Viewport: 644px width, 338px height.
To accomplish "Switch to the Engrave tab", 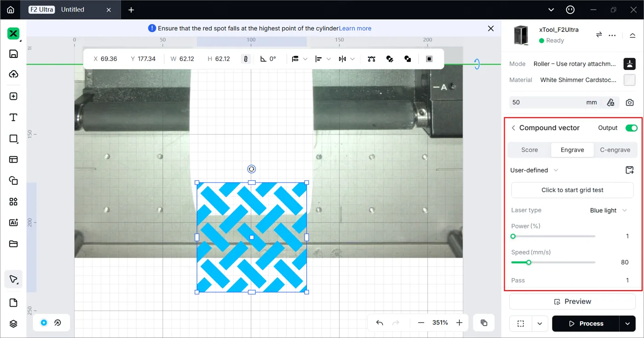I will coord(572,150).
